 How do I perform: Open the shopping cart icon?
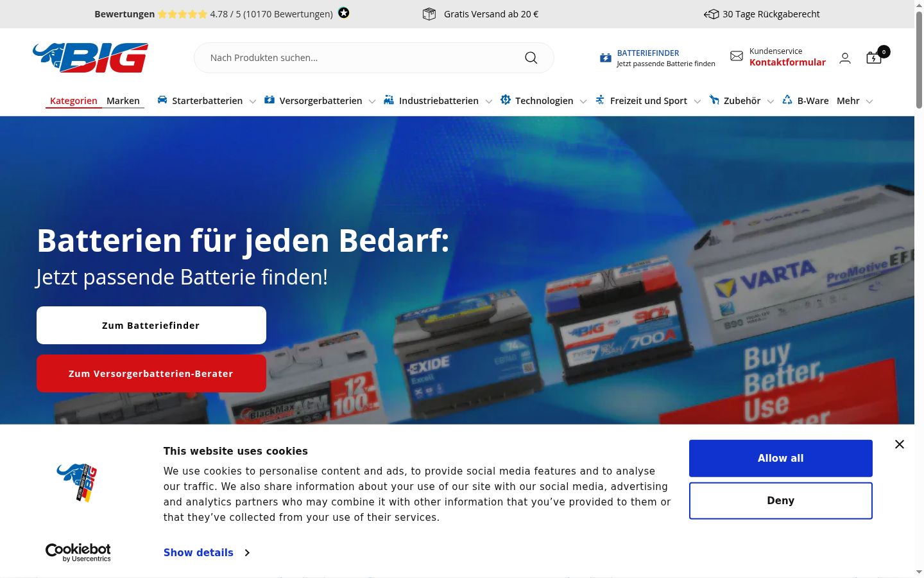click(874, 58)
